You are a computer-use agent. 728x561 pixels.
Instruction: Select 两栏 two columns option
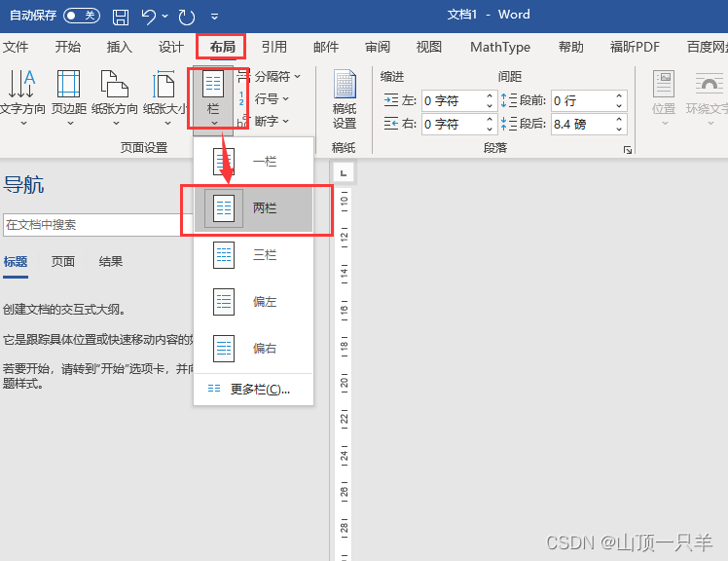253,208
